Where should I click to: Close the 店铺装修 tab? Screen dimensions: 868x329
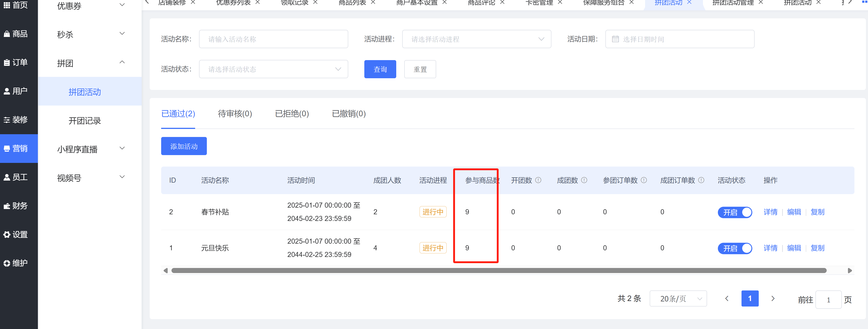pos(193,2)
